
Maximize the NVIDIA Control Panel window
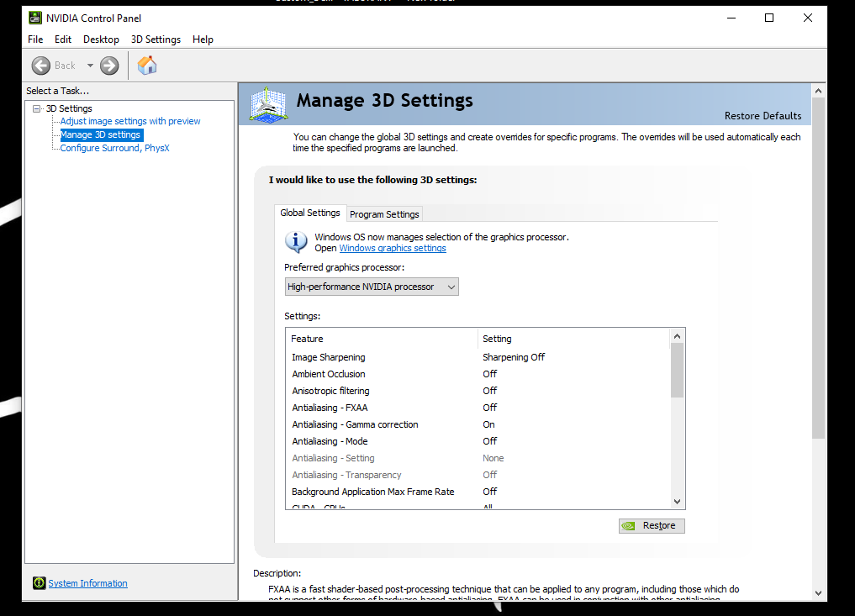click(769, 18)
